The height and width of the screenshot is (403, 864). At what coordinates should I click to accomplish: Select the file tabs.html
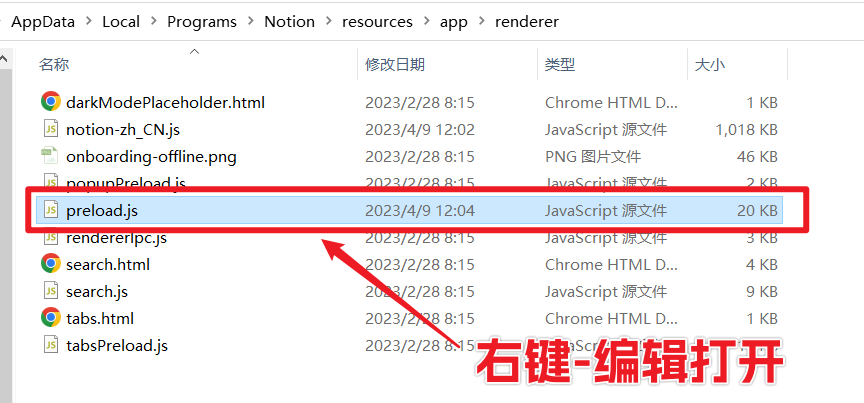tap(100, 319)
